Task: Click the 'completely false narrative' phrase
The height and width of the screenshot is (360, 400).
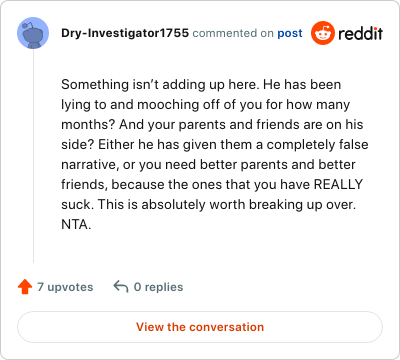Action: pos(215,154)
